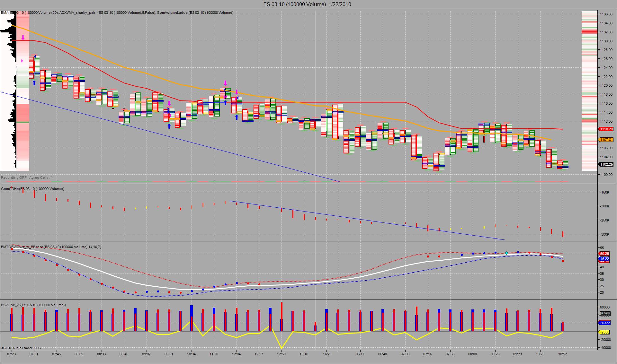The image size is (617, 364).
Task: Click the 08:46 time axis label
Action: tap(124, 354)
